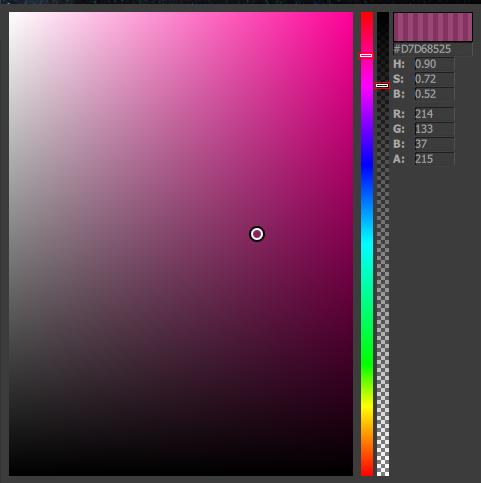Choose yellow on the hue strip
Screen dimensions: 481x483
point(367,407)
